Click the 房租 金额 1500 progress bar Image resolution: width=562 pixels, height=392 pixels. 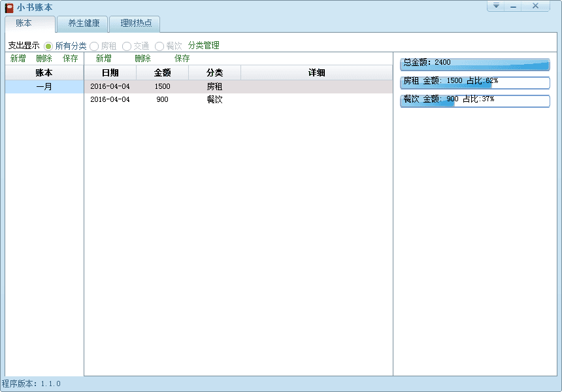[475, 82]
